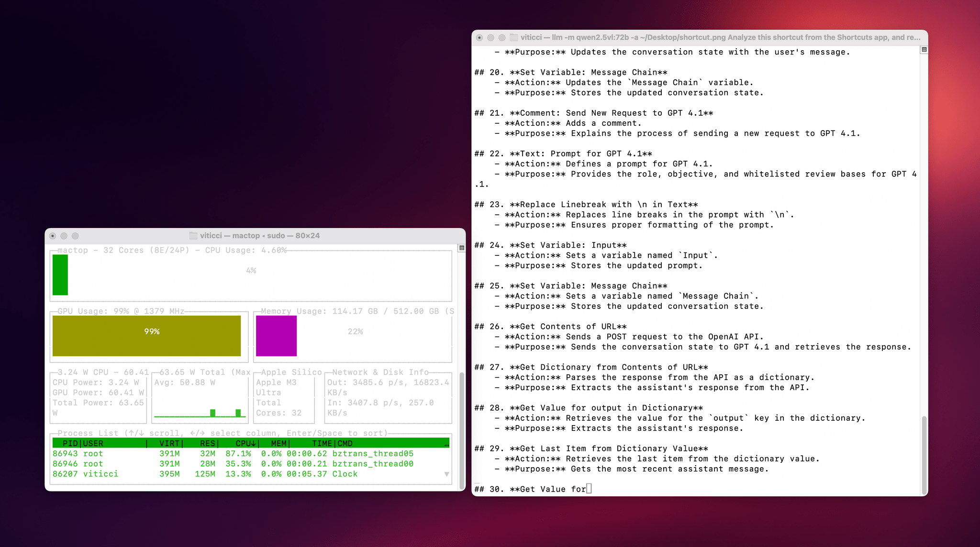Zoom the mactop terminal window
Image resolution: width=980 pixels, height=547 pixels.
[75, 236]
